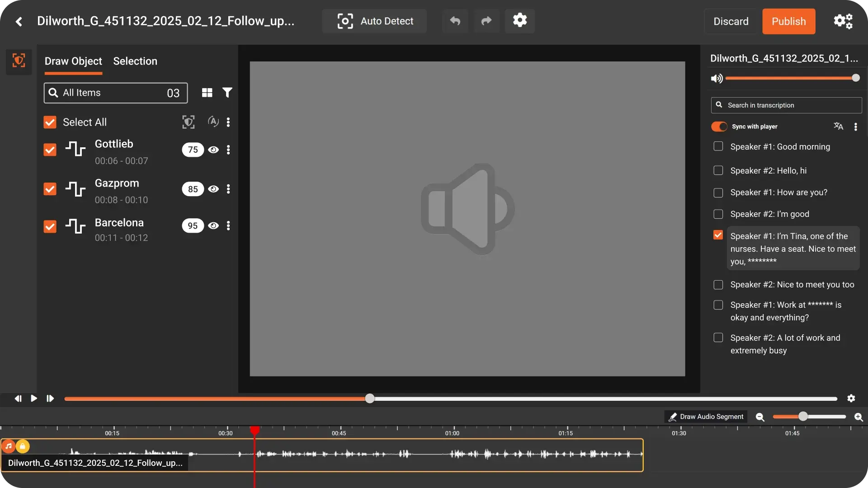Image resolution: width=868 pixels, height=488 pixels.
Task: Click the Publish button
Action: (x=788, y=21)
